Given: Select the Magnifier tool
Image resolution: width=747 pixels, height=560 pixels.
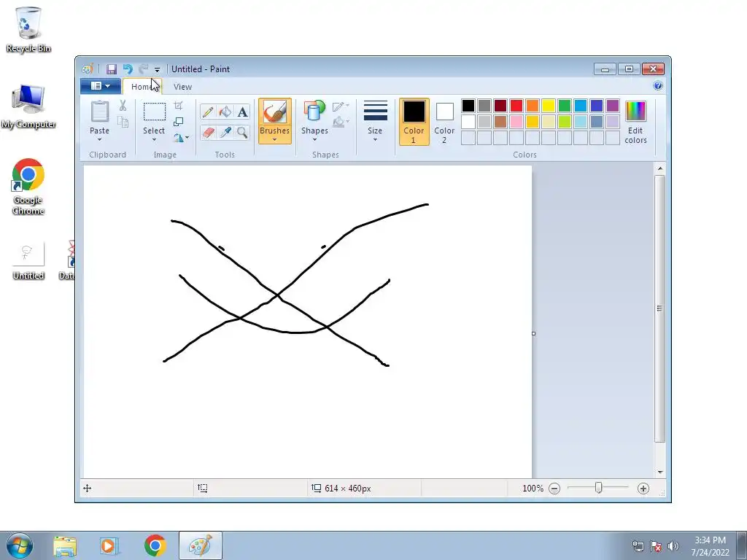Looking at the screenshot, I should [242, 132].
